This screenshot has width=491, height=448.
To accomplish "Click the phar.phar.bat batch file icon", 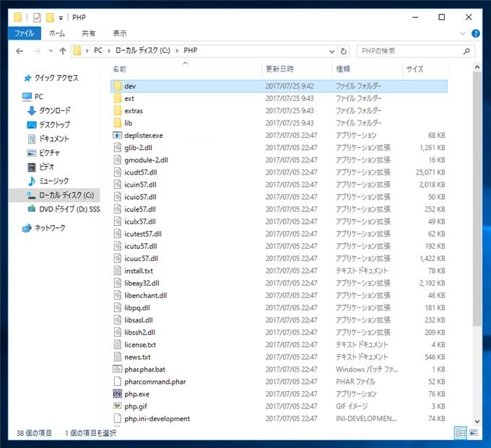I will pos(118,369).
